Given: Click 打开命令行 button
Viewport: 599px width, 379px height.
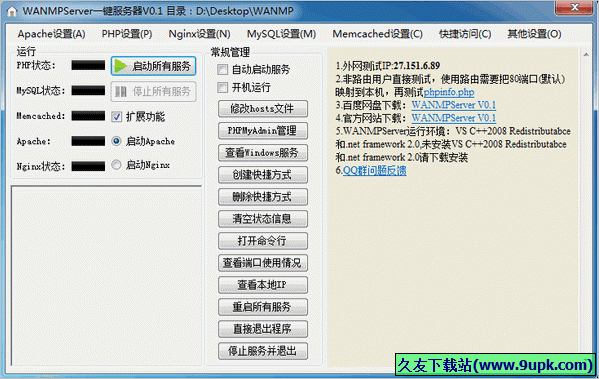Looking at the screenshot, I should point(263,241).
